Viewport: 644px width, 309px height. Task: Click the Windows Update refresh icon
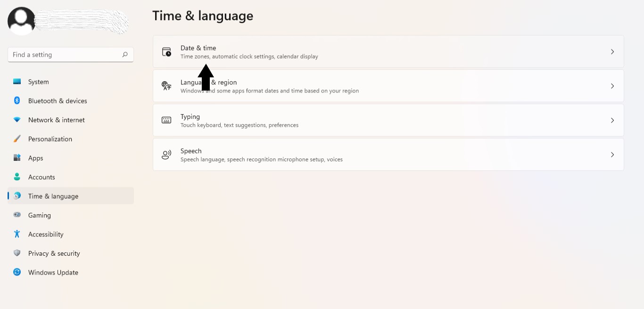click(x=17, y=272)
